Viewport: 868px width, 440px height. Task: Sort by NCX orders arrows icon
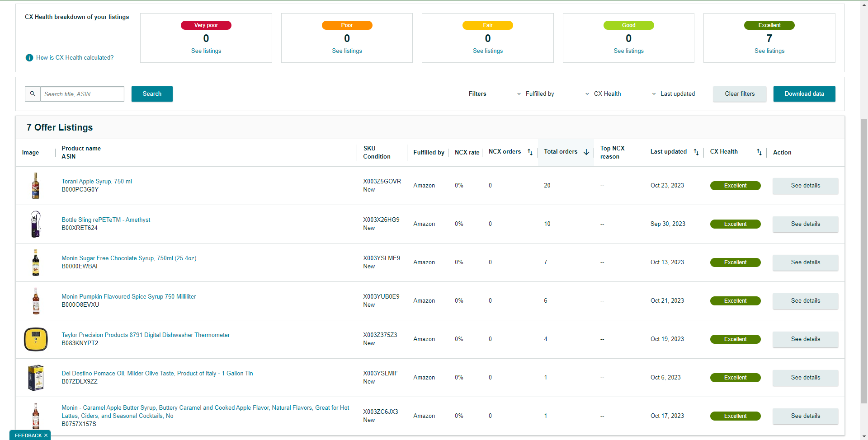530,152
